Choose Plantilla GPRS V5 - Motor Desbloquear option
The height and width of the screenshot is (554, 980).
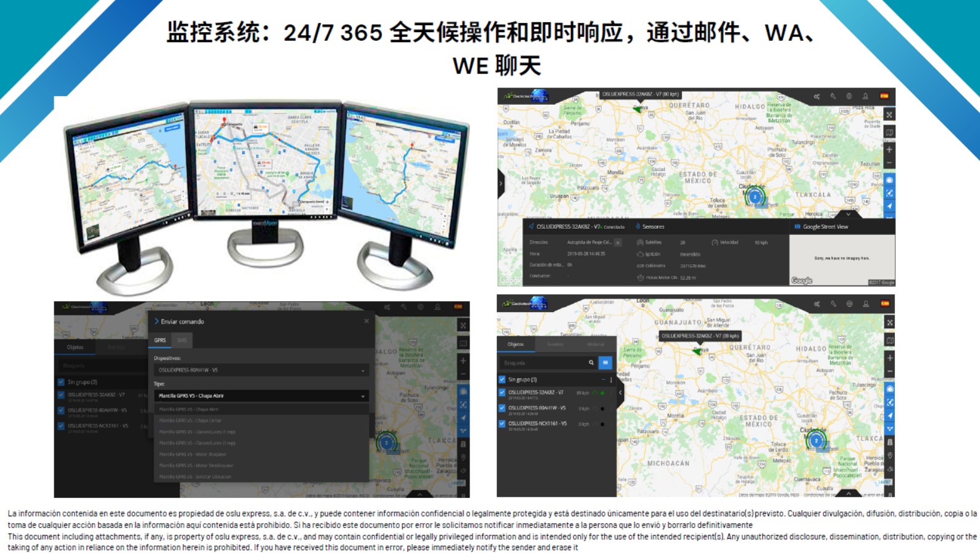pyautogui.click(x=262, y=465)
